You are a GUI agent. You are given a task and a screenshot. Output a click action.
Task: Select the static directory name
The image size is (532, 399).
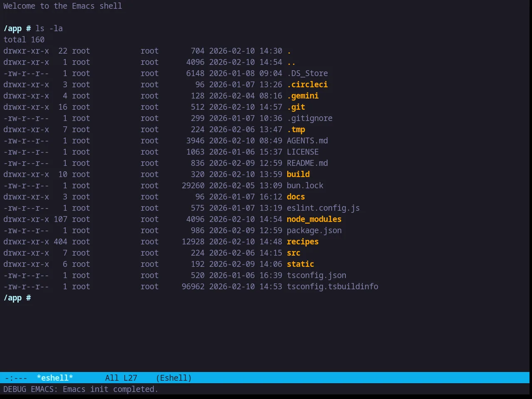[x=300, y=264]
